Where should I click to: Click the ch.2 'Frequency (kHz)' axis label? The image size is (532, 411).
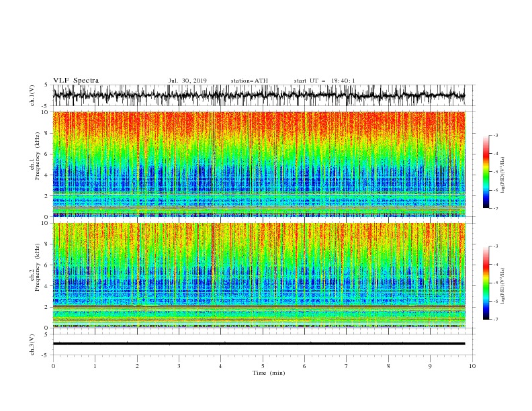pos(38,267)
